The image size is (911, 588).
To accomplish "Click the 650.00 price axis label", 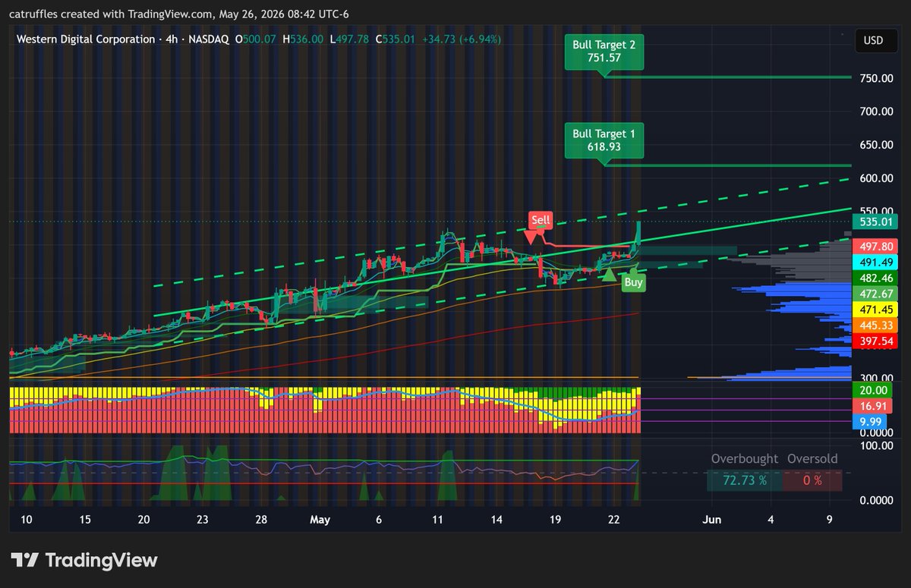I will coord(875,145).
